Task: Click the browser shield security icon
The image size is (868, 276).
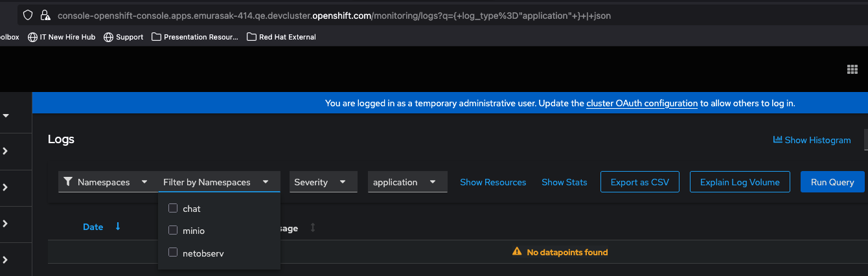Action: coord(28,15)
